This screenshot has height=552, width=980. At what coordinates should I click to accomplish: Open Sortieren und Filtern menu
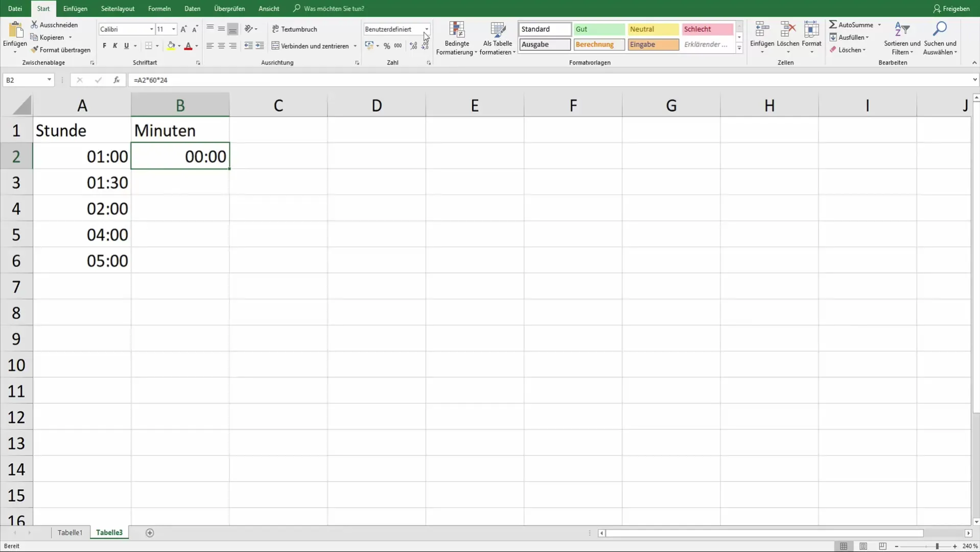point(902,38)
